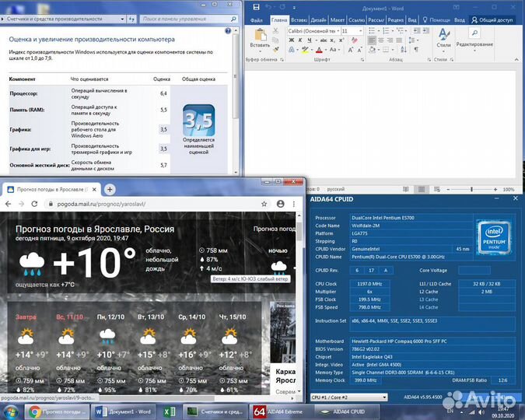Open the Стили (Styles) gallery
The image size is (525, 420).
click(x=443, y=41)
